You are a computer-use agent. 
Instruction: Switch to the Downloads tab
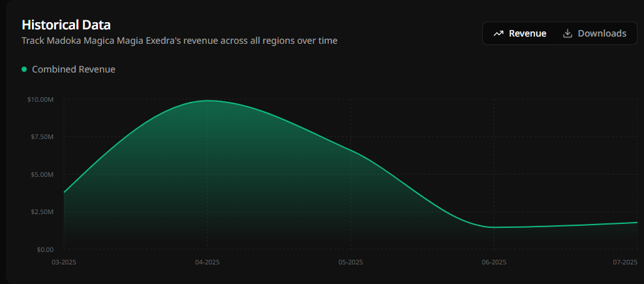tap(594, 33)
